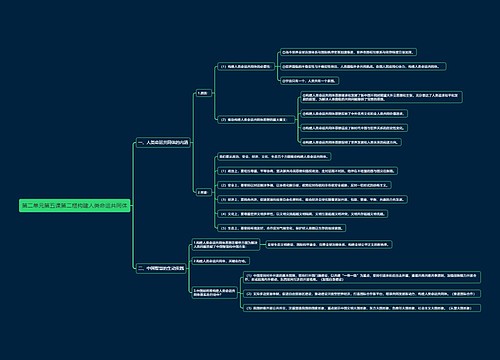Click the bottom-most leaf node numbered (3)

pos(362,308)
